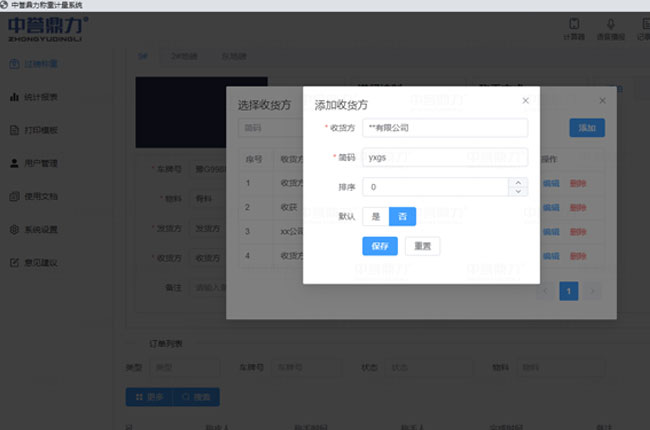Click the 计算器 icon in the header
The height and width of the screenshot is (430, 650).
click(574, 24)
